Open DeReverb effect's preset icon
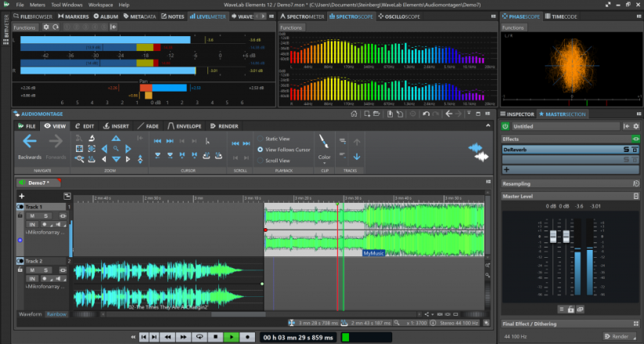Image resolution: width=644 pixels, height=344 pixels. (x=635, y=150)
